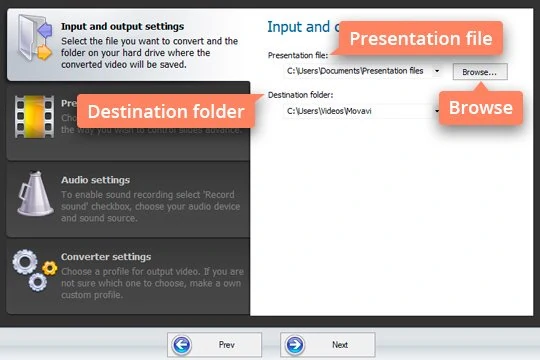Click the orange Destination folder callout
The image size is (540, 360).
point(166,111)
